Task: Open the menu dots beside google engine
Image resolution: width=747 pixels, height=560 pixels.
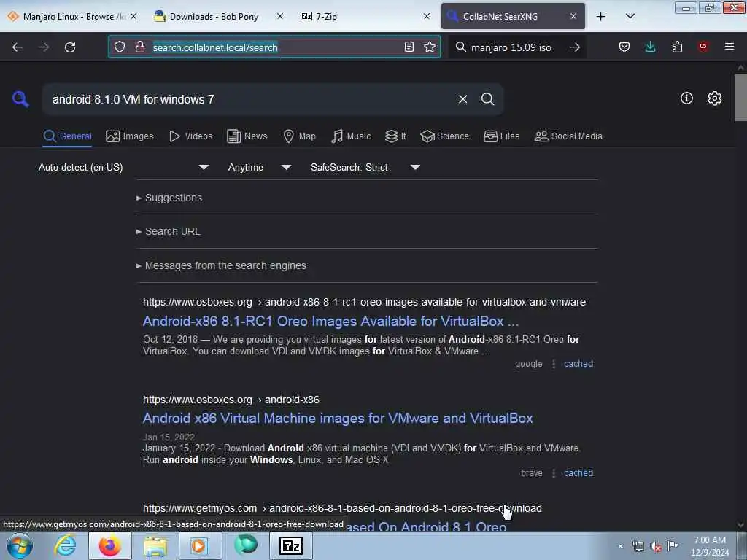Action: click(x=554, y=364)
